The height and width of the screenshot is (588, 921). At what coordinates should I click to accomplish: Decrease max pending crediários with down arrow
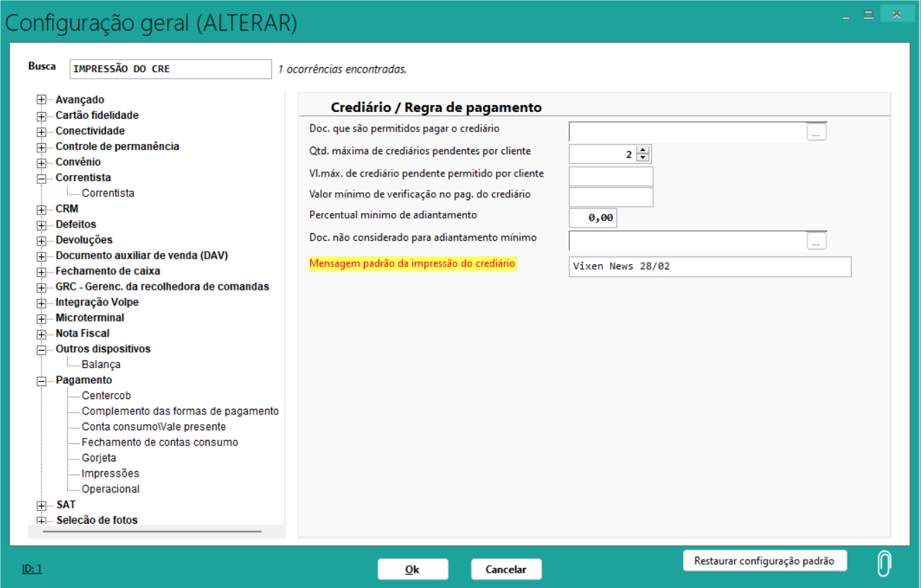643,158
